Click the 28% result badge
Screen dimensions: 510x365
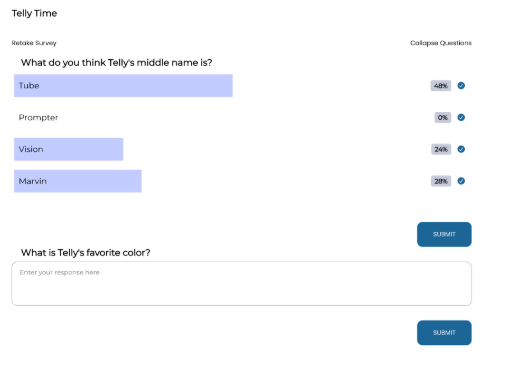tap(441, 181)
